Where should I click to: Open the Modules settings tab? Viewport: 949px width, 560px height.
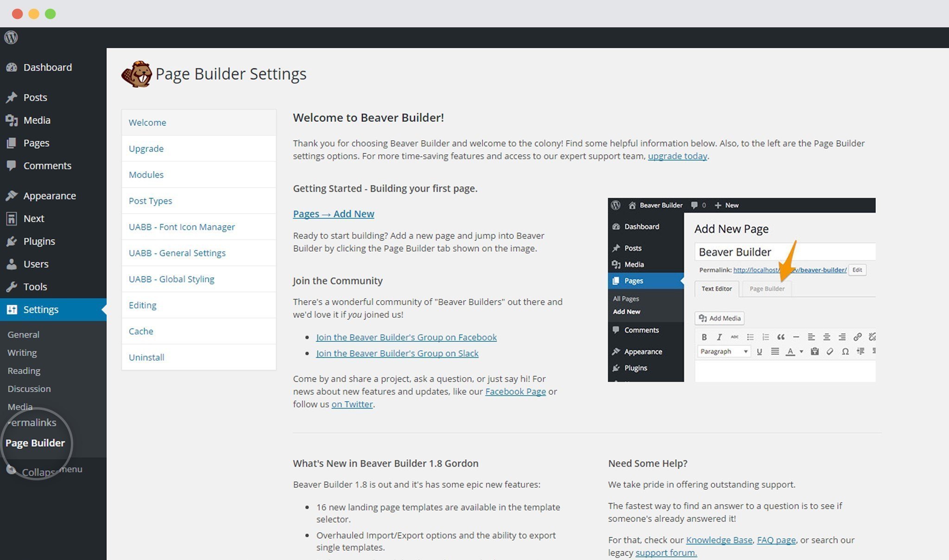146,175
